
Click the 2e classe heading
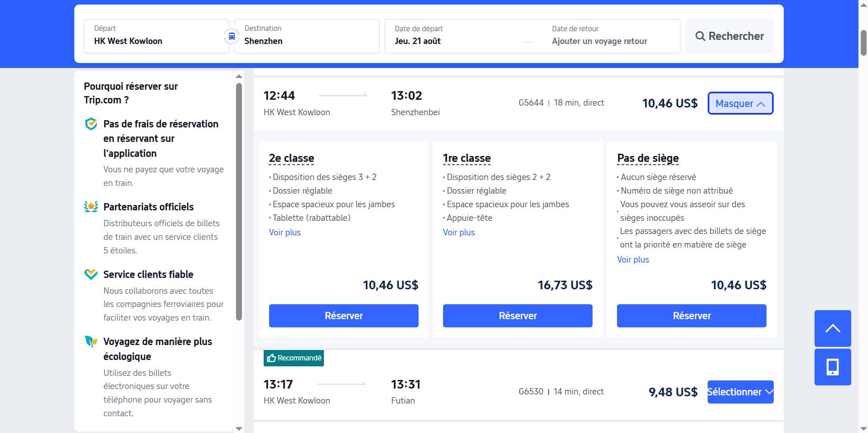[x=291, y=158]
